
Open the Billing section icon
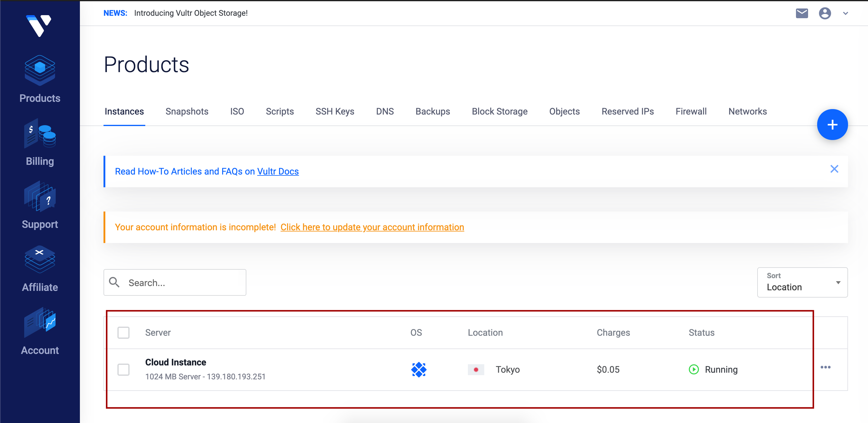coord(40,134)
